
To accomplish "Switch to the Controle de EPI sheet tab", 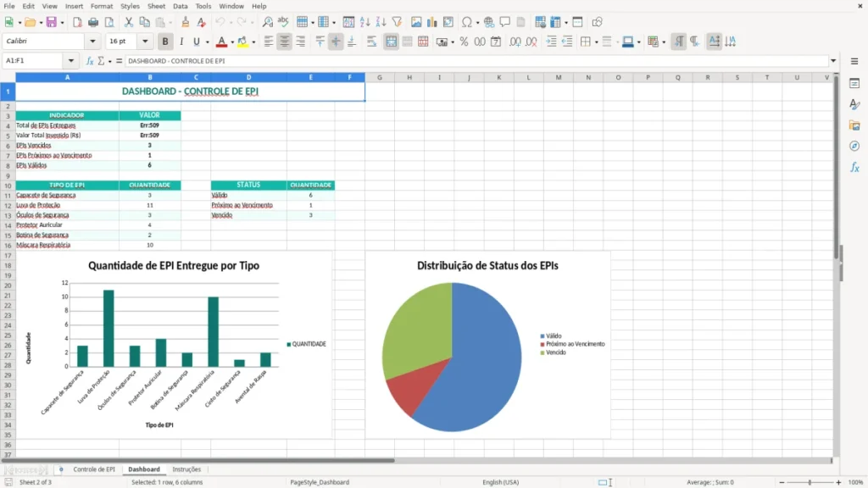I will 94,469.
